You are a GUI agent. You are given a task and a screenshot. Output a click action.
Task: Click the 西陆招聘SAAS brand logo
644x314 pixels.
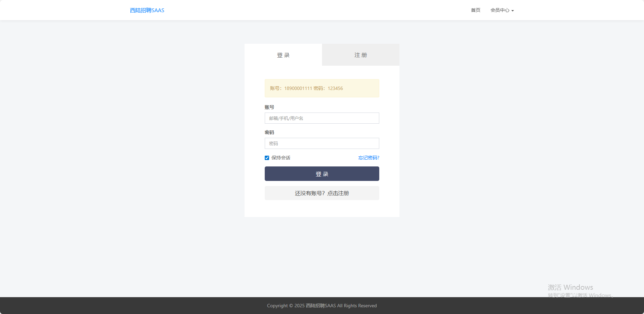point(147,10)
